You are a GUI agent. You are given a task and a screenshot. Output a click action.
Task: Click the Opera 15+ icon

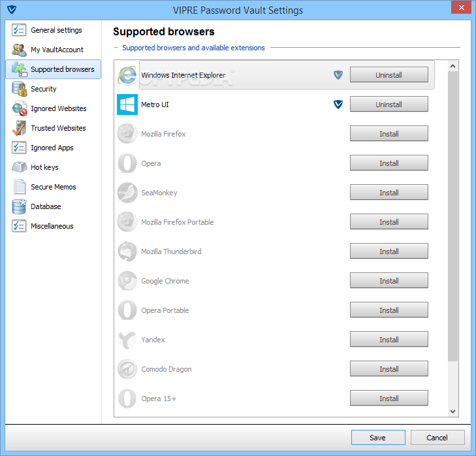click(x=127, y=399)
